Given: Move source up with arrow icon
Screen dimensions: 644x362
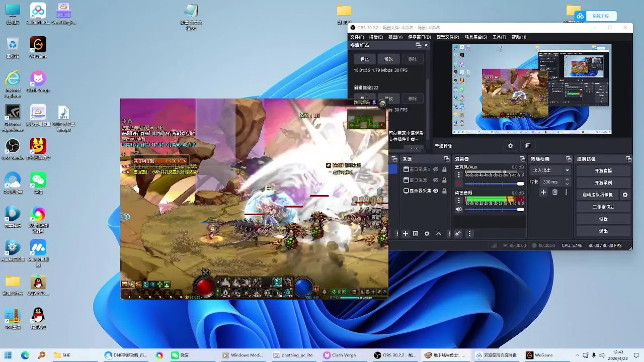Looking at the screenshot, I should pos(439,234).
